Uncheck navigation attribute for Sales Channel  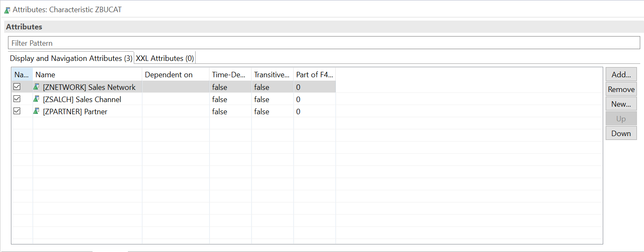tap(17, 99)
